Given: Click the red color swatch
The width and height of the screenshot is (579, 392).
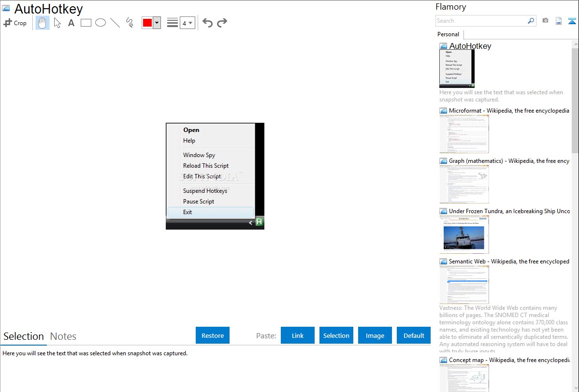Looking at the screenshot, I should [147, 23].
